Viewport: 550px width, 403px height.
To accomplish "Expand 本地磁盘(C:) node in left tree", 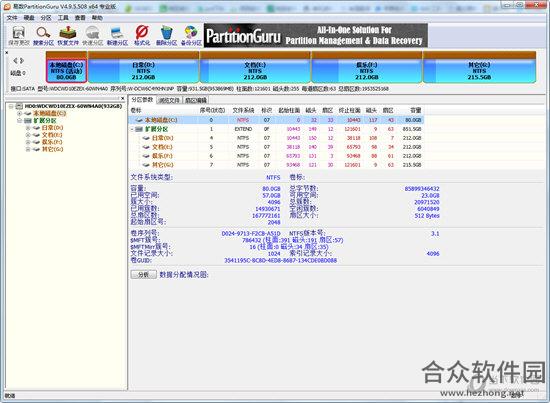I will pyautogui.click(x=20, y=113).
